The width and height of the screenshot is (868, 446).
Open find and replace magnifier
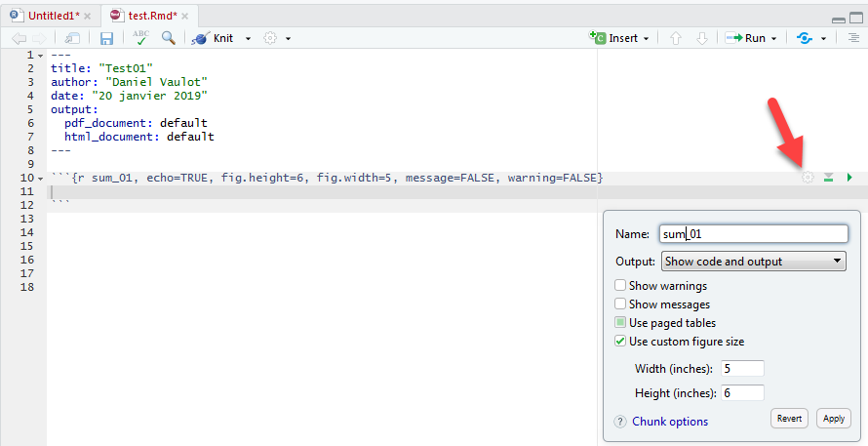(x=169, y=38)
